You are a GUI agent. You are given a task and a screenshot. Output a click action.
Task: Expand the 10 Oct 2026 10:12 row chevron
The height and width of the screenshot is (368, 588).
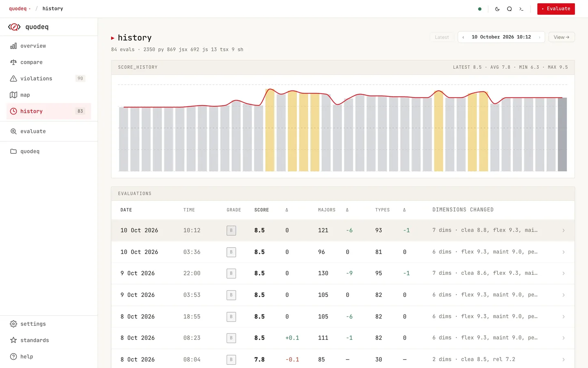tap(563, 231)
